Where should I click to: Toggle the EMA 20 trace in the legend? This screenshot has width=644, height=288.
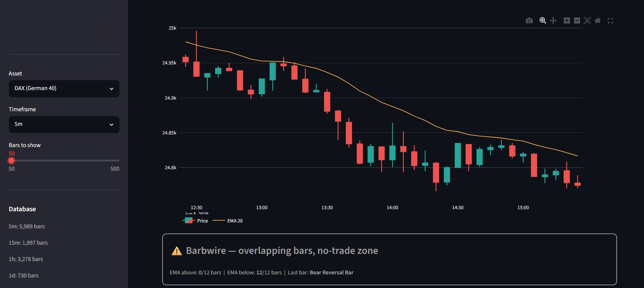pyautogui.click(x=228, y=221)
